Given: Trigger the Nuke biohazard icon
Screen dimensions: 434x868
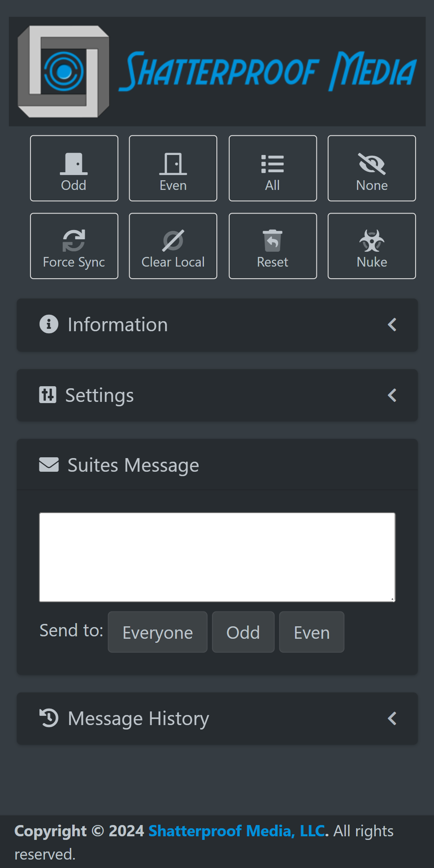Looking at the screenshot, I should pos(372,246).
